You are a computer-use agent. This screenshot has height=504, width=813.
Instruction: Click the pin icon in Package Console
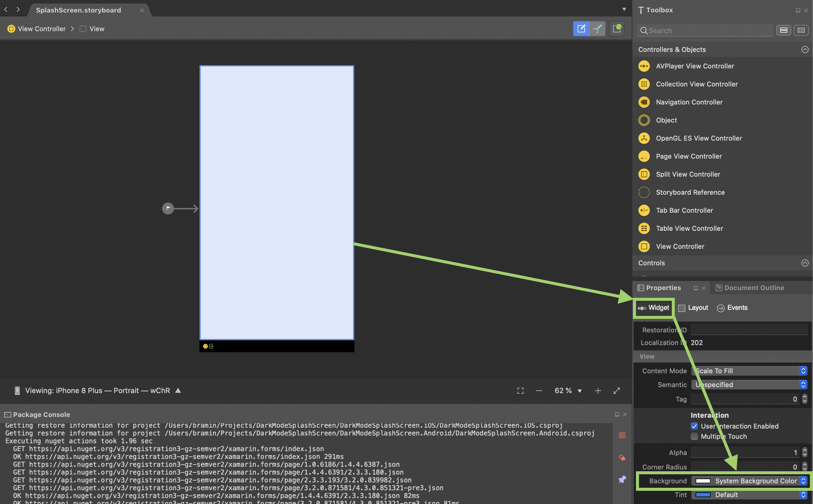pos(622,480)
